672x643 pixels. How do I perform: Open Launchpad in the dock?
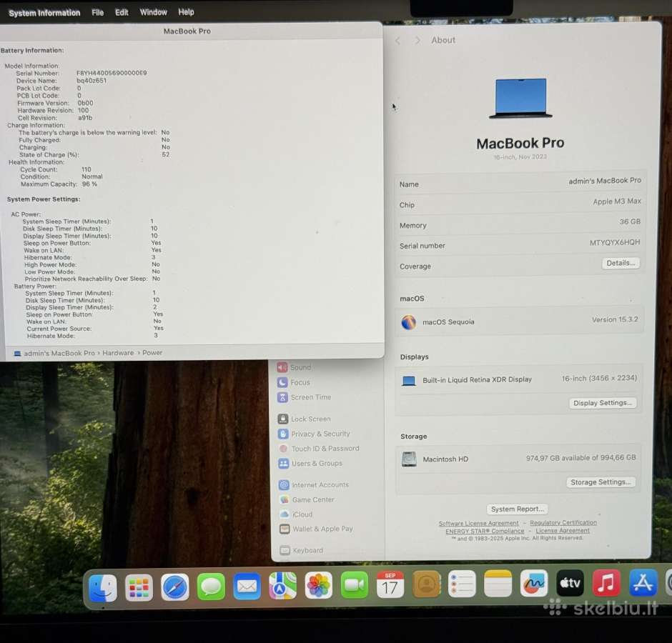pyautogui.click(x=139, y=587)
